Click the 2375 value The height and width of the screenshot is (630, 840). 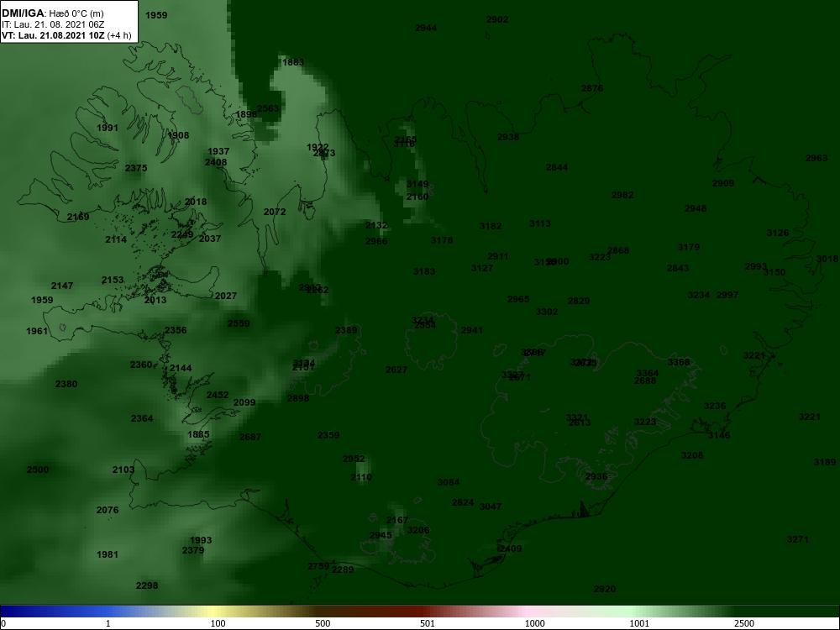coord(136,168)
